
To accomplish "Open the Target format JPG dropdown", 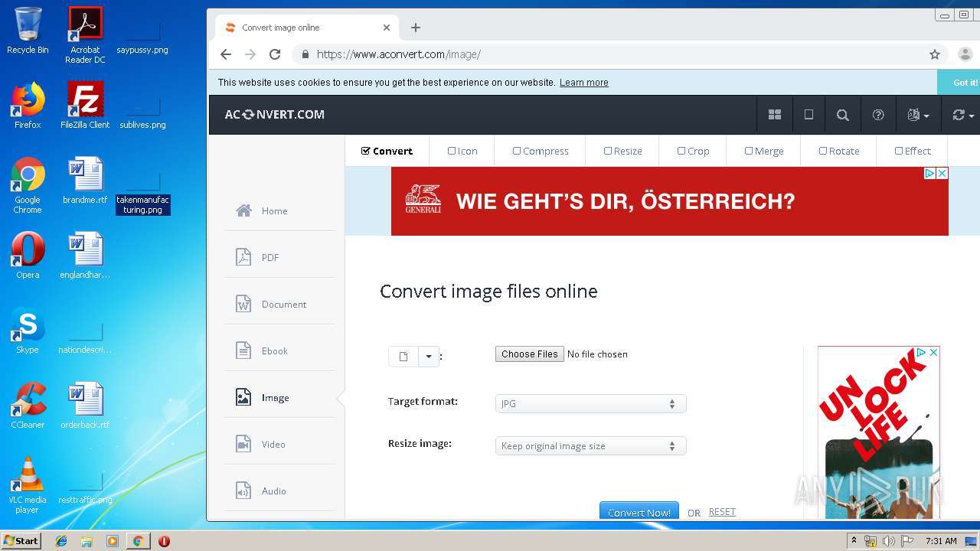I will tap(590, 404).
